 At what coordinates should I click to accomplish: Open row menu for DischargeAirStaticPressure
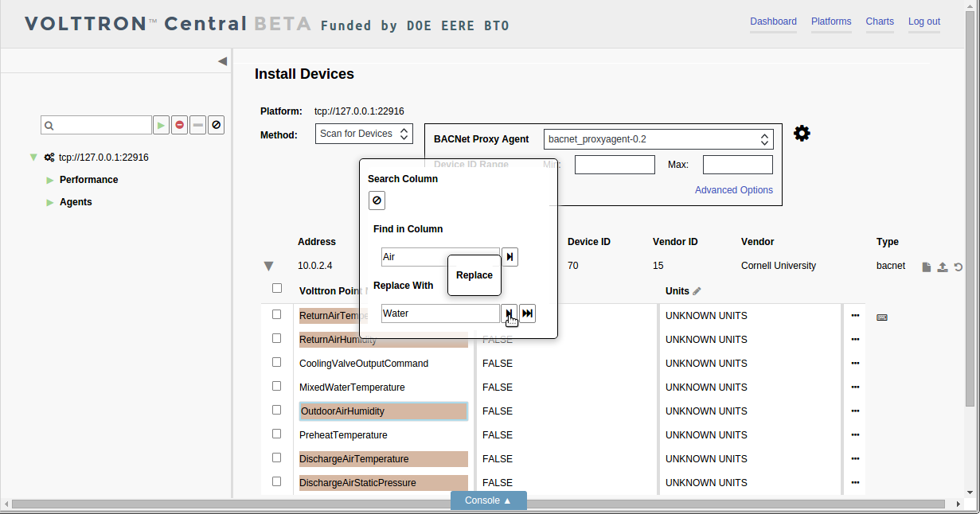pos(855,483)
